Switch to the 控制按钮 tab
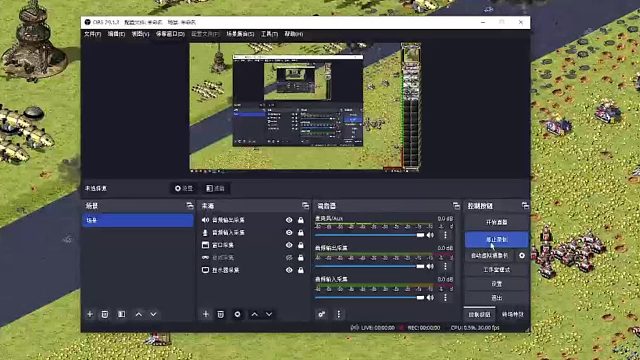 tap(479, 315)
